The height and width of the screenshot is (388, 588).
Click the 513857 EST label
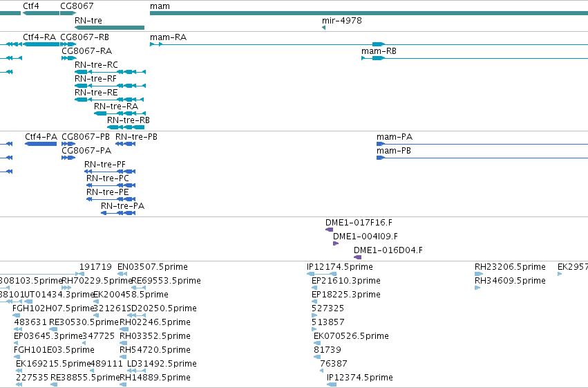[328, 322]
